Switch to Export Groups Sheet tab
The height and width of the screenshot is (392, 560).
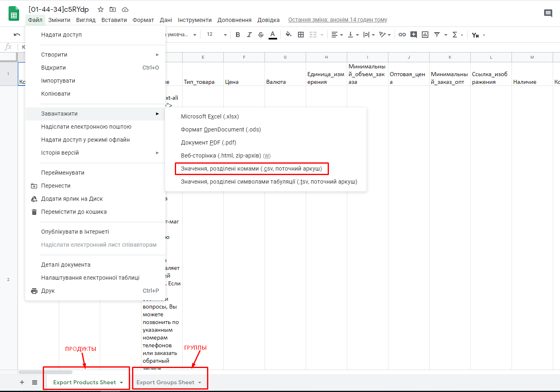(165, 382)
